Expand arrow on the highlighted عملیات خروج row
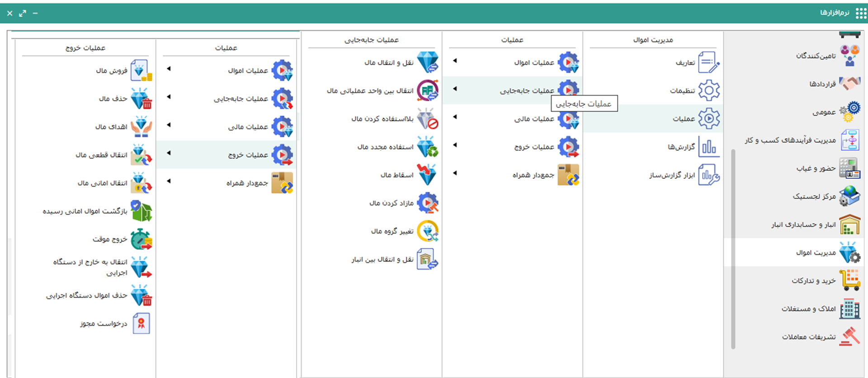Screen dimensions: 868x378 coord(169,153)
